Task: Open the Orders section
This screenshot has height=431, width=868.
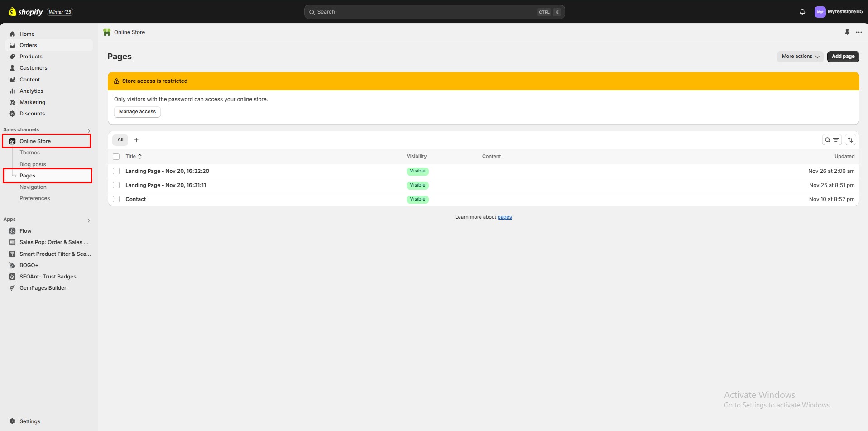Action: pos(28,45)
